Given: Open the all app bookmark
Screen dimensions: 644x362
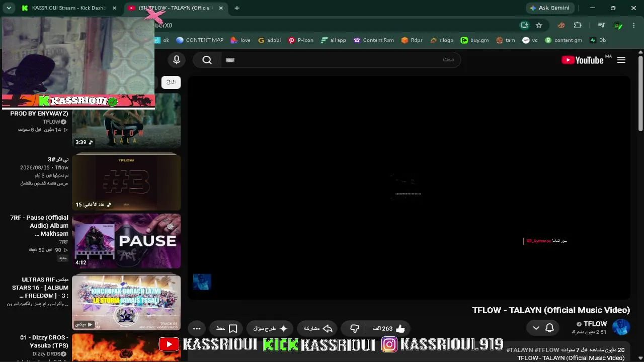Looking at the screenshot, I should pyautogui.click(x=333, y=40).
